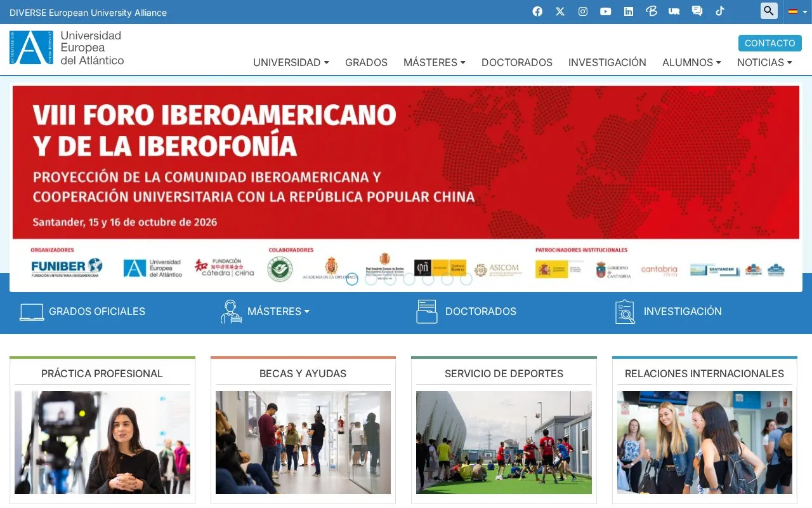Click the Universidad Europea del Atlántico logo

tap(67, 48)
